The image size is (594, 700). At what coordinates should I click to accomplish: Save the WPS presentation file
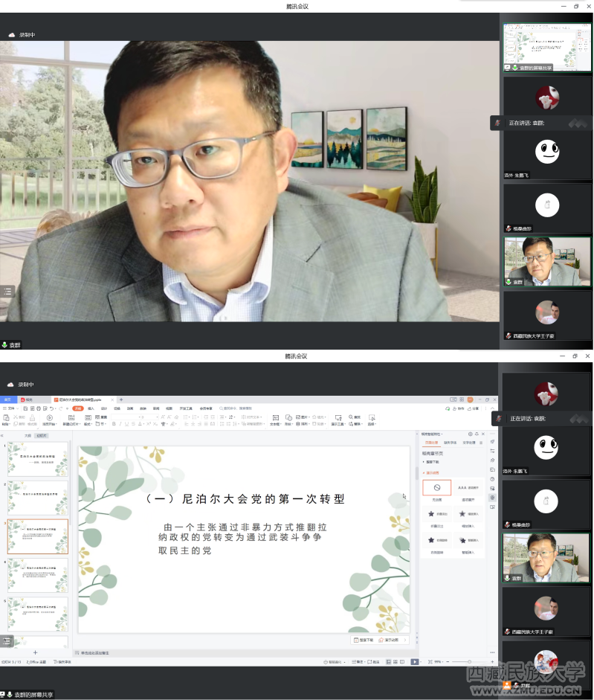pos(25,408)
